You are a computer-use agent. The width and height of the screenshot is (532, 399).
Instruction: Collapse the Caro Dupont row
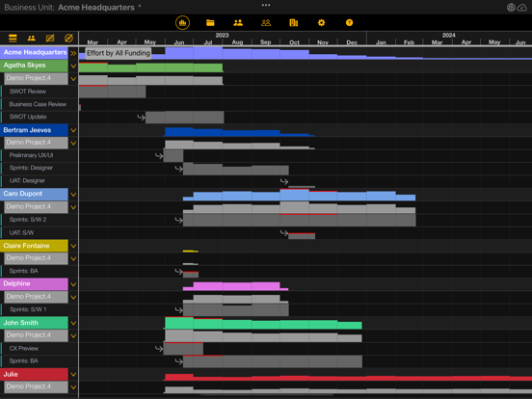73,195
